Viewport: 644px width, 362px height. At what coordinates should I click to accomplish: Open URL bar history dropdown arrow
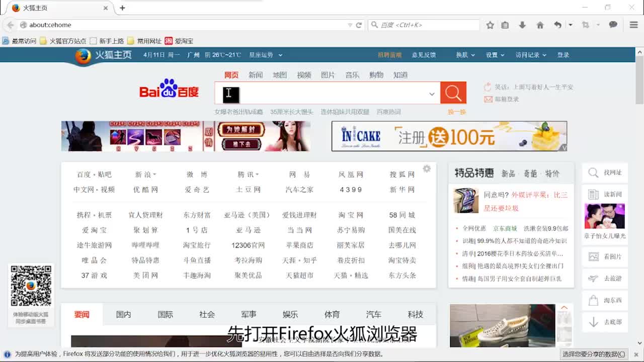(350, 25)
